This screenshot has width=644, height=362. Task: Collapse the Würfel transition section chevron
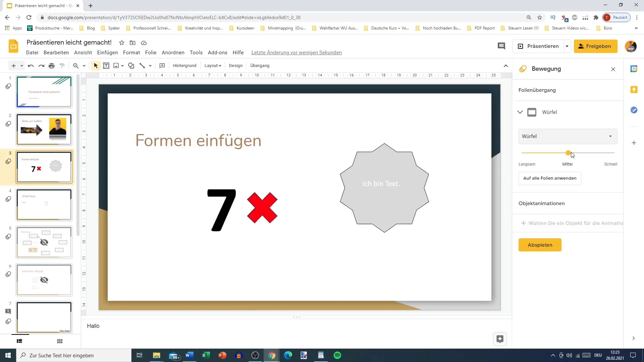(x=520, y=112)
